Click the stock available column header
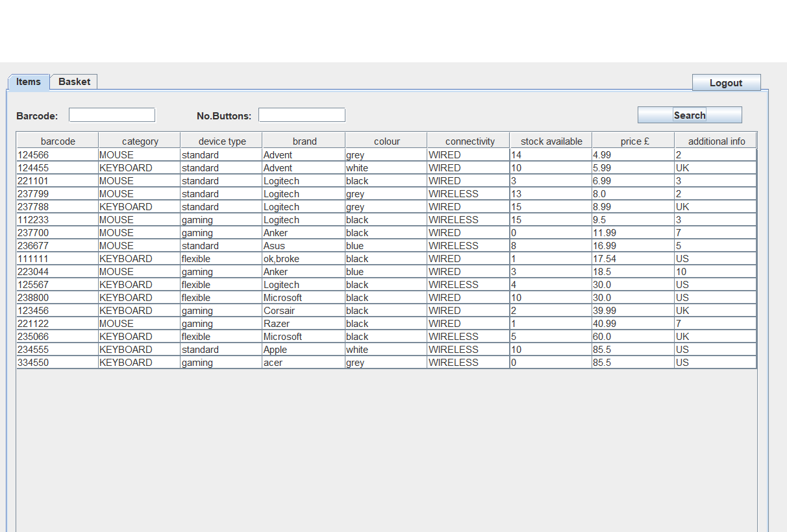Image resolution: width=787 pixels, height=532 pixels. pos(551,141)
